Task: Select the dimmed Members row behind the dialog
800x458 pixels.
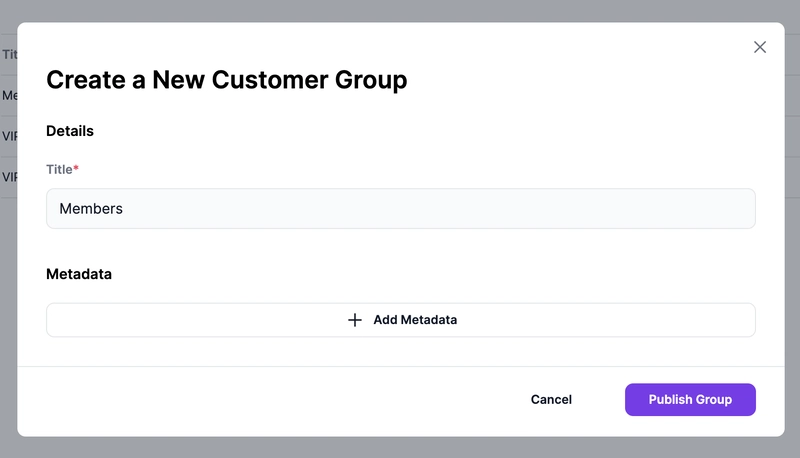Action: (8, 96)
